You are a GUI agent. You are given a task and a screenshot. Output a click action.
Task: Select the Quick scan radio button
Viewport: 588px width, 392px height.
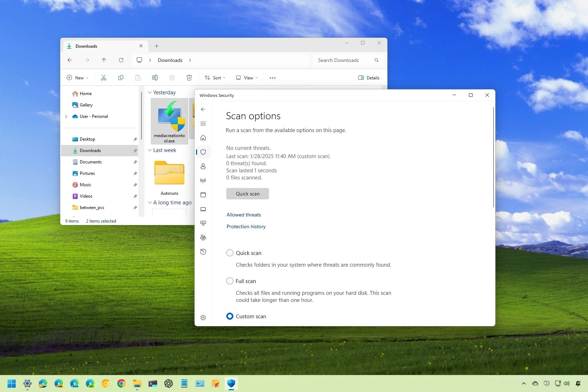[229, 253]
